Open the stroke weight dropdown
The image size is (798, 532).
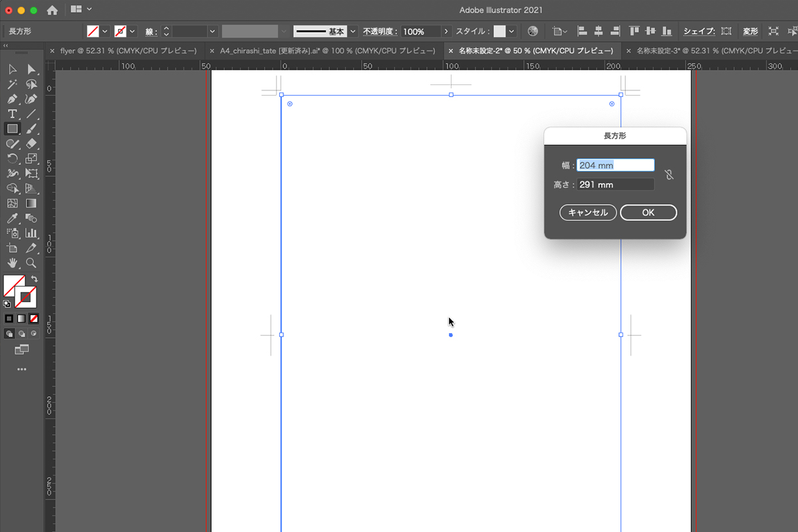213,31
